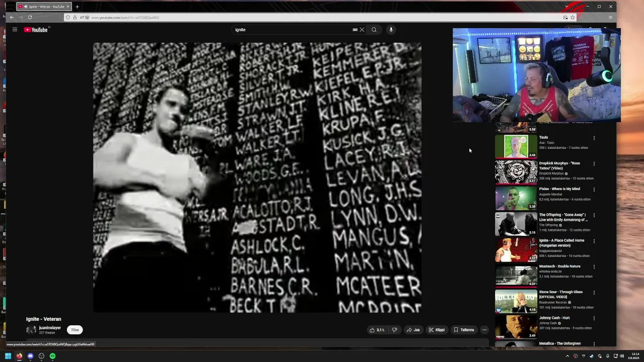Open The Offspring Gone Away video thumbnail
This screenshot has height=362, width=644.
[516, 224]
